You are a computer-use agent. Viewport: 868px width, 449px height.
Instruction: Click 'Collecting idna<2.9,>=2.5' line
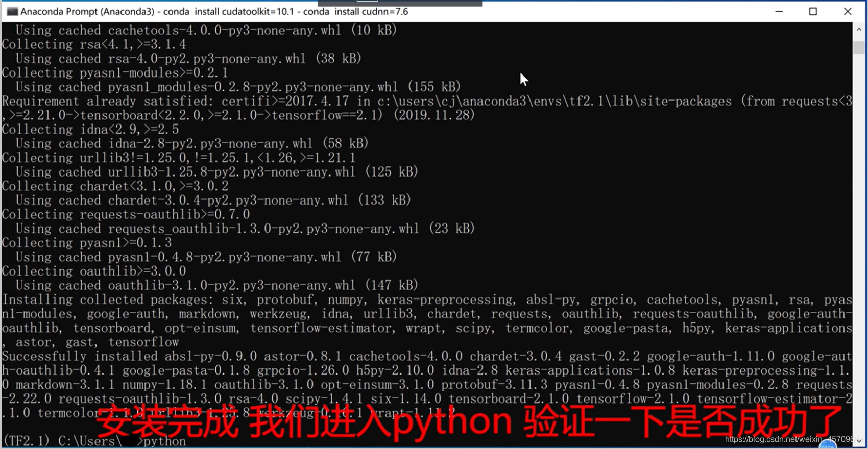[x=90, y=130]
